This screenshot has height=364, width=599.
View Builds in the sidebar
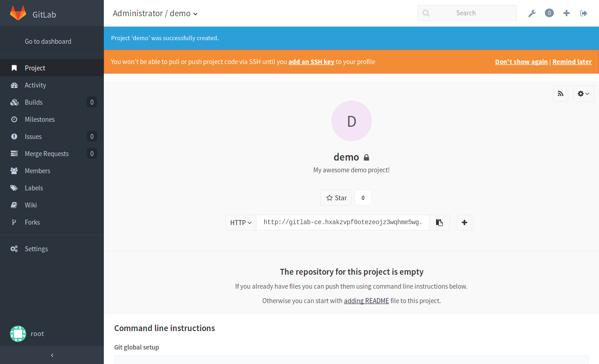click(33, 102)
